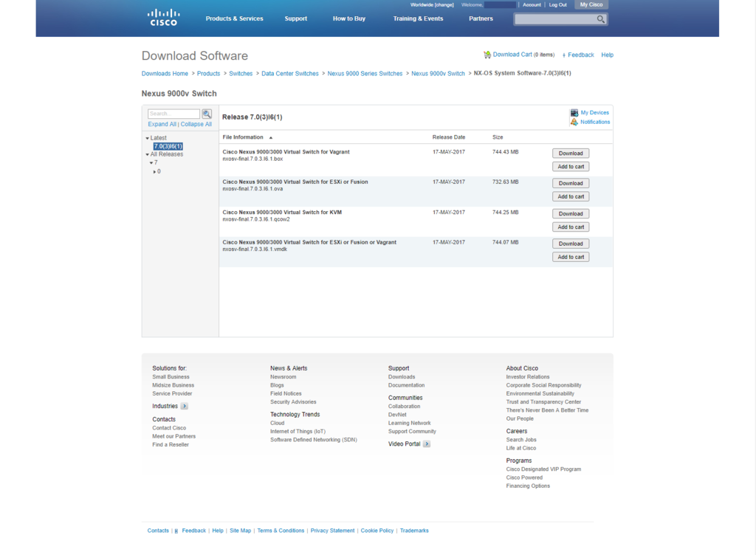Download the ESXi or Fusion .ova file
Image resolution: width=756 pixels, height=555 pixels.
(571, 183)
